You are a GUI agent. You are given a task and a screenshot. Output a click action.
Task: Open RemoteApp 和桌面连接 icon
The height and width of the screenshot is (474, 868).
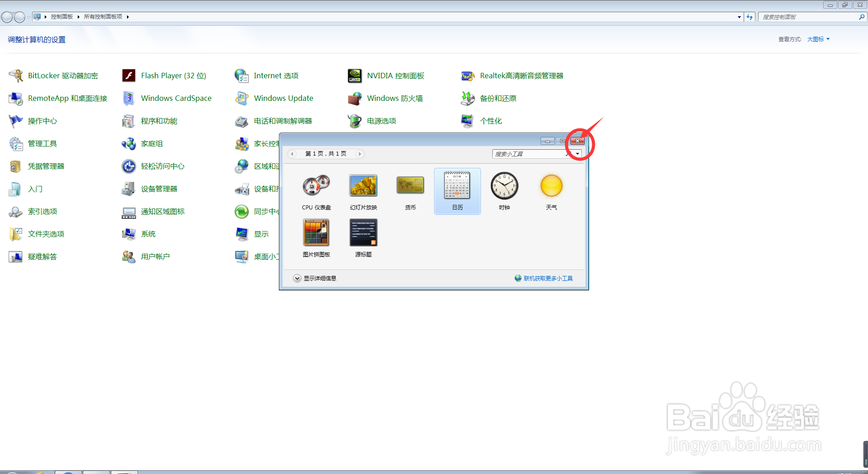click(x=16, y=98)
